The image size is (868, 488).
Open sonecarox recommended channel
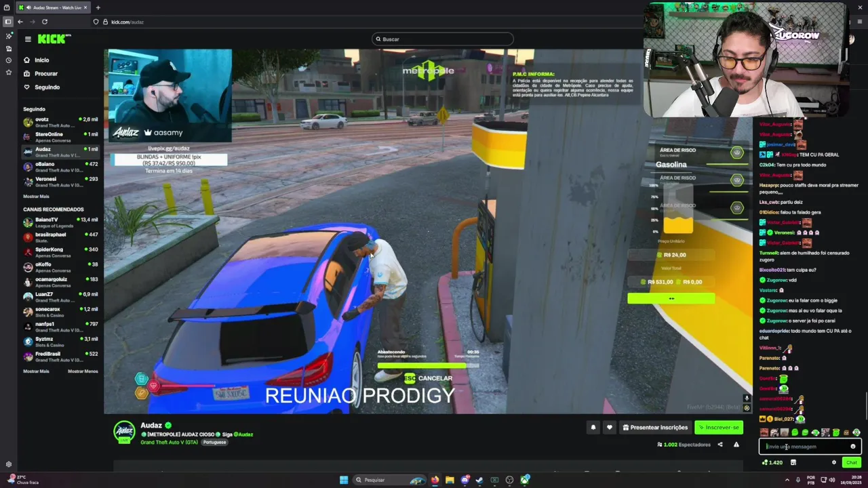60,312
